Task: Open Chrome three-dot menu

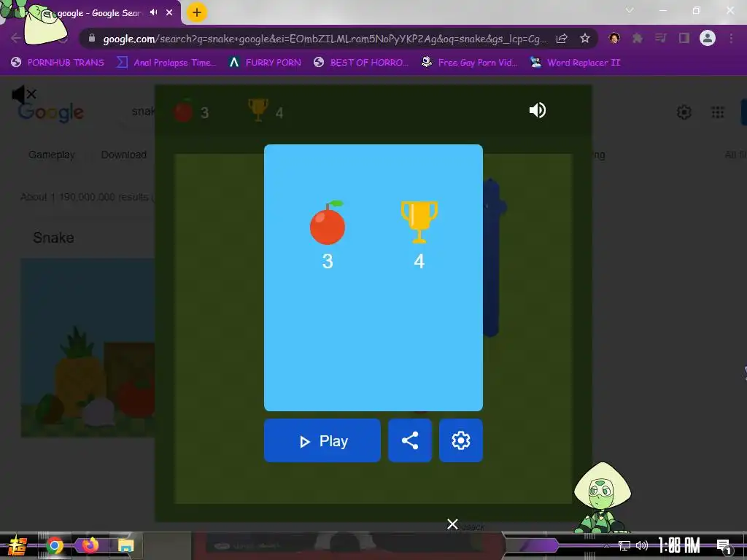Action: click(x=731, y=38)
